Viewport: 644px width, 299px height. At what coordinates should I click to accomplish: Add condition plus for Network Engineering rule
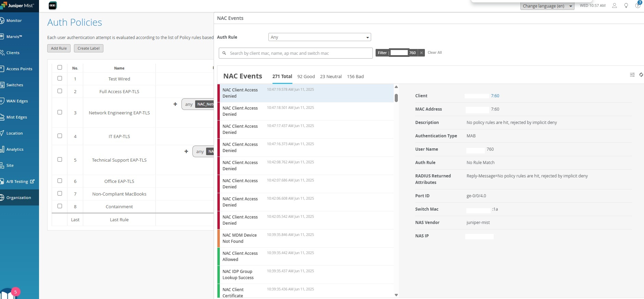point(175,104)
